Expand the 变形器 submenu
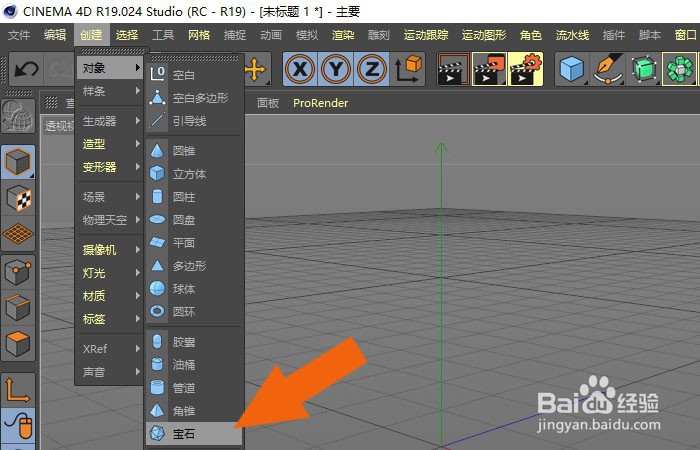The image size is (700, 450). 110,167
